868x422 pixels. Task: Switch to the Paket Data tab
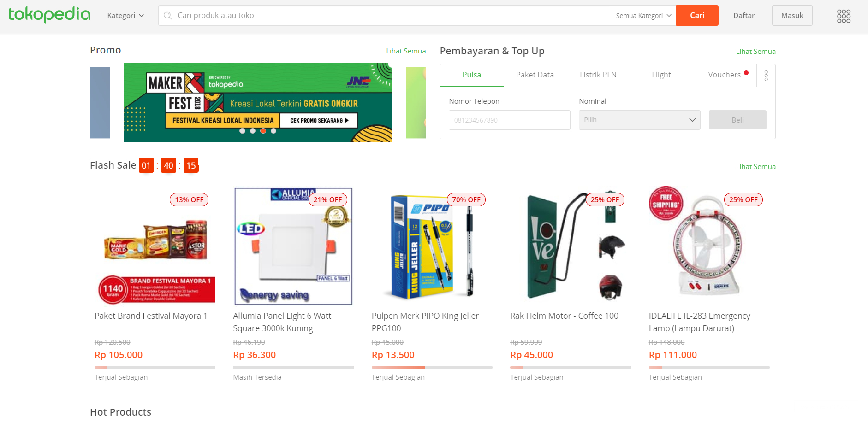pyautogui.click(x=535, y=75)
